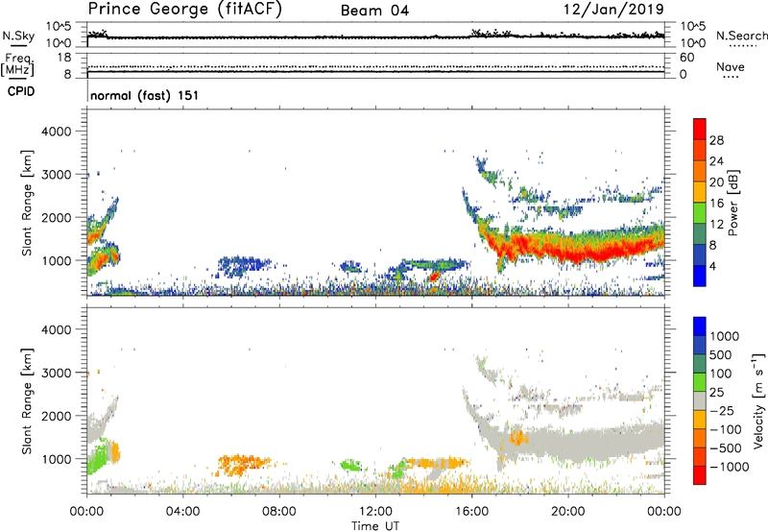Click the "Power [dB]" colorbar title
Image resolution: width=768 pixels, height=532 pixels.
(x=733, y=203)
